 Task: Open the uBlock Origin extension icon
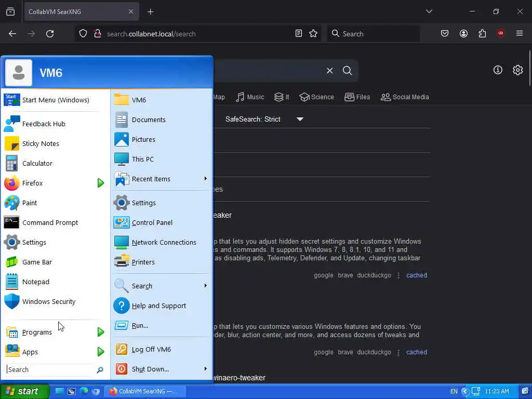(500, 33)
